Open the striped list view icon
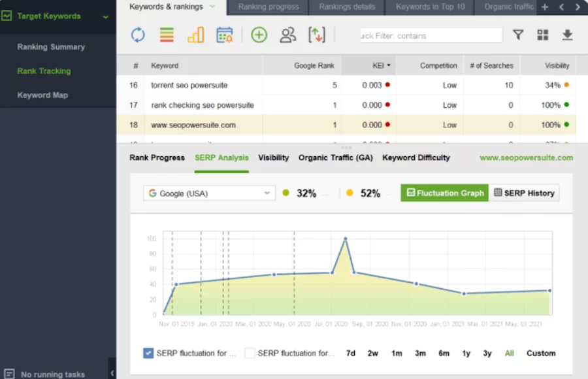The height and width of the screenshot is (379, 588). [x=167, y=35]
